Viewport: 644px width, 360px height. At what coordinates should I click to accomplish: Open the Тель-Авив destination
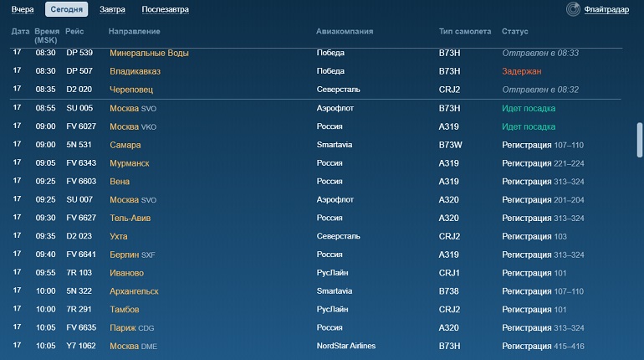(x=130, y=219)
